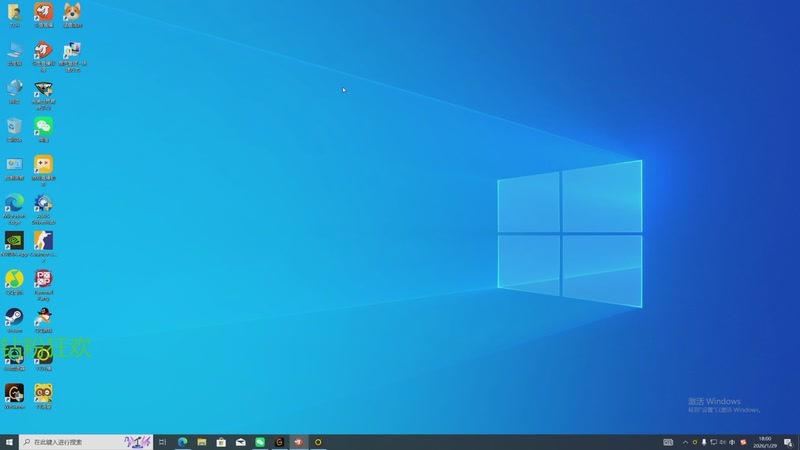The width and height of the screenshot is (800, 450).
Task: Open network settings tray icon
Action: tap(713, 442)
